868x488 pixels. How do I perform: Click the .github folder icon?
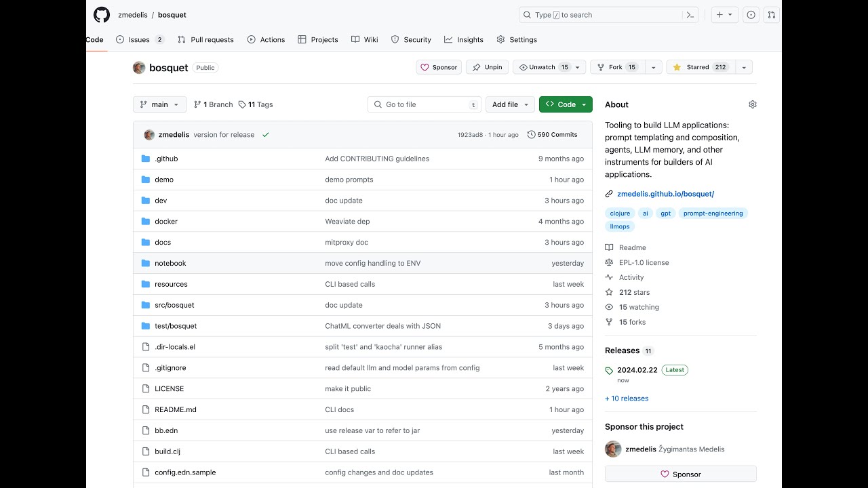tap(145, 159)
